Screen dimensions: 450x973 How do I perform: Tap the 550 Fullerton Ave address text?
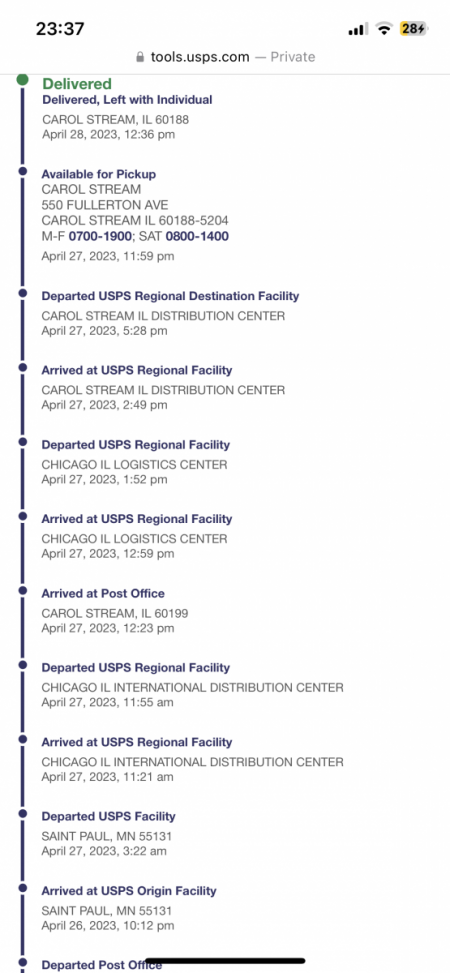tap(105, 205)
